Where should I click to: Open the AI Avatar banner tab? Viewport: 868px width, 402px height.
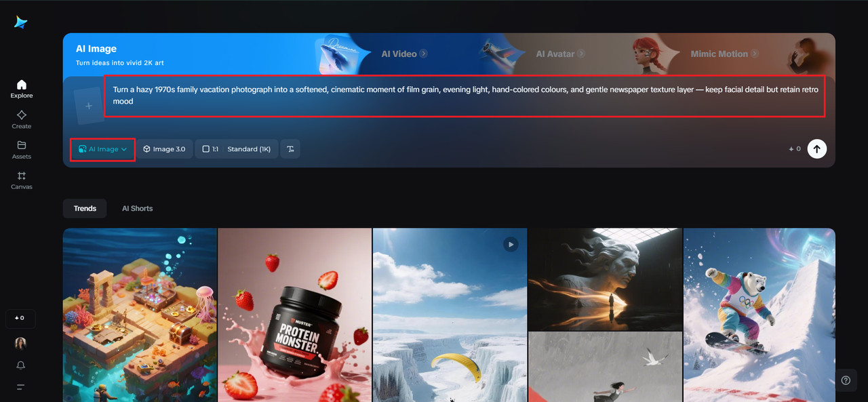pos(559,54)
